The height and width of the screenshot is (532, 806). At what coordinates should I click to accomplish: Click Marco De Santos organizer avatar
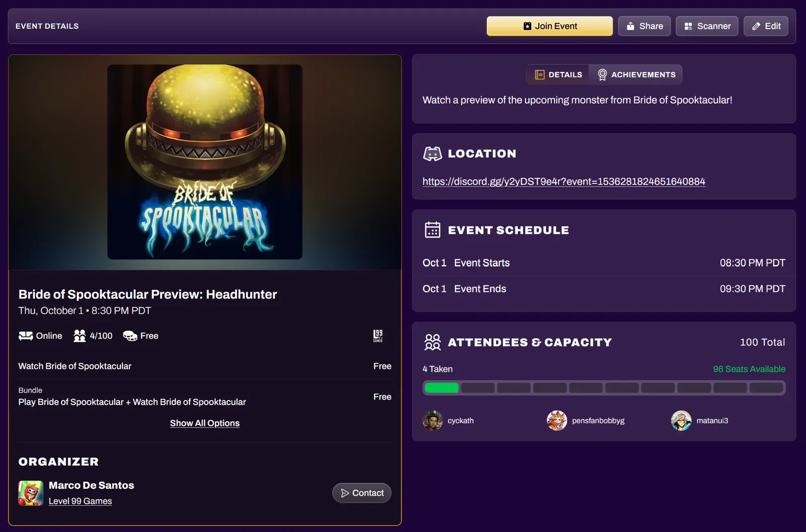(31, 493)
